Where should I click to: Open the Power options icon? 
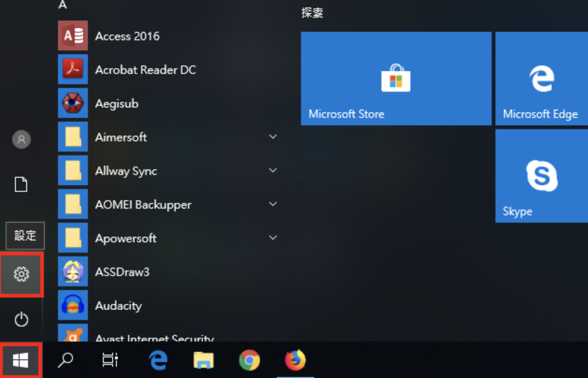click(x=22, y=320)
